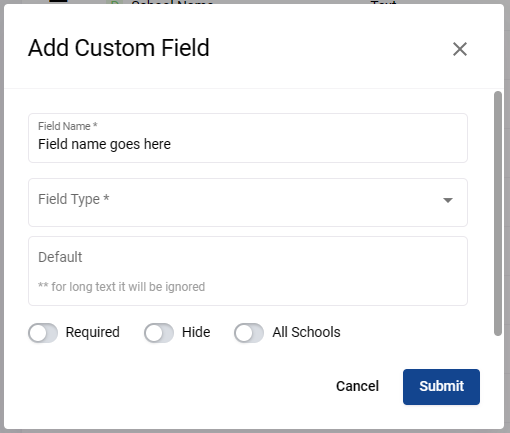
Task: Focus the Default value field
Action: point(248,271)
